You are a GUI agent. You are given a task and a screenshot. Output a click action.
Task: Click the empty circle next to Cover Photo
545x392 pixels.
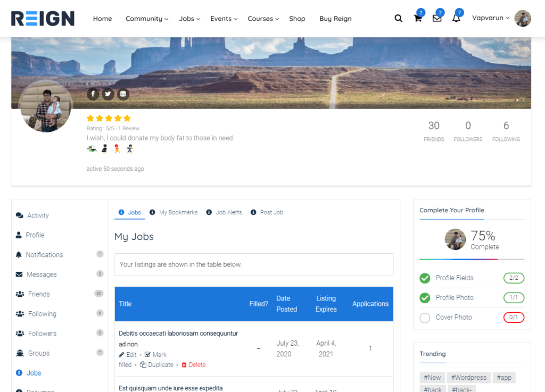point(425,318)
